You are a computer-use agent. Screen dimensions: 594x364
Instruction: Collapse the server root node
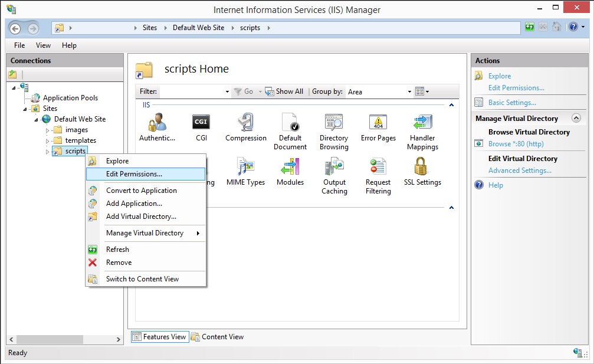[x=14, y=88]
